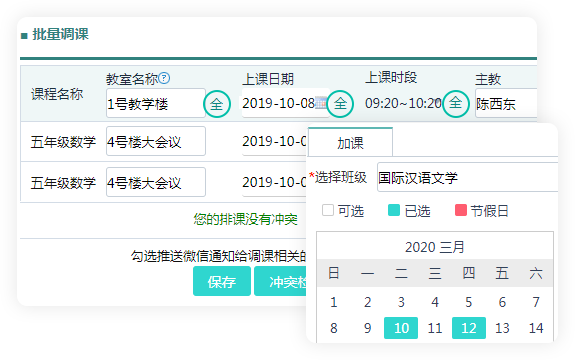Viewport: 575px width, 360px height.
Task: Deselect selected date 12 in calendar
Action: click(469, 328)
